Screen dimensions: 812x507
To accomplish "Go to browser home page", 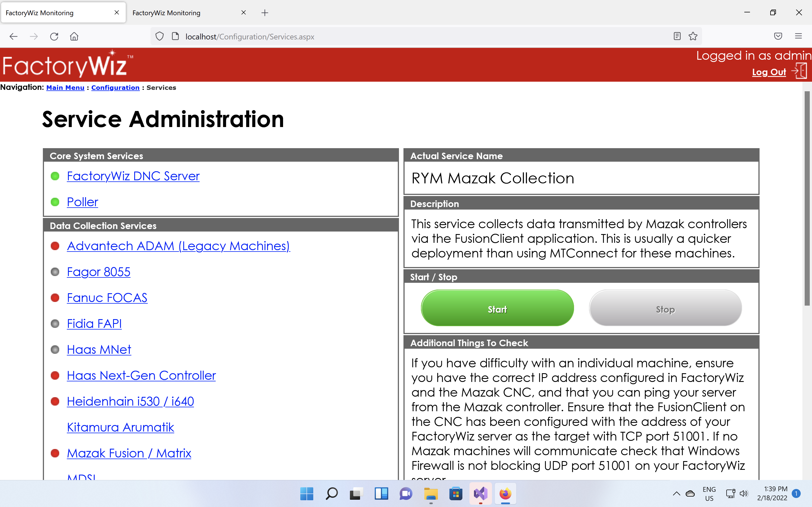I will (74, 37).
